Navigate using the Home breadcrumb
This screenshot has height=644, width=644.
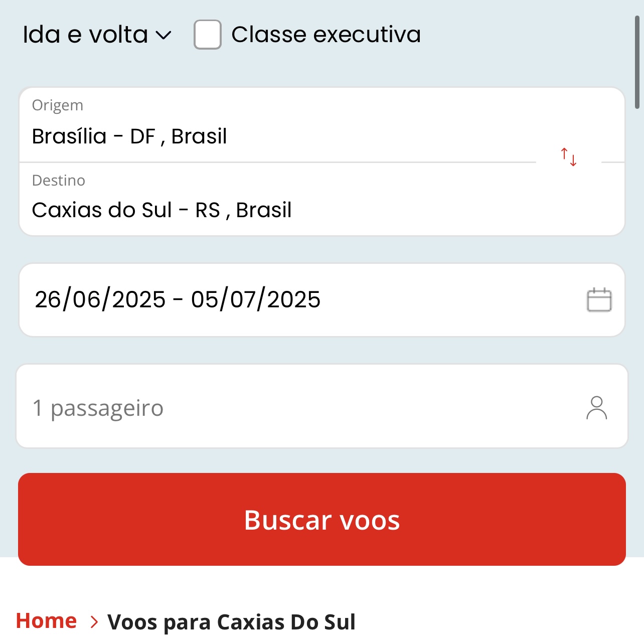(x=46, y=620)
